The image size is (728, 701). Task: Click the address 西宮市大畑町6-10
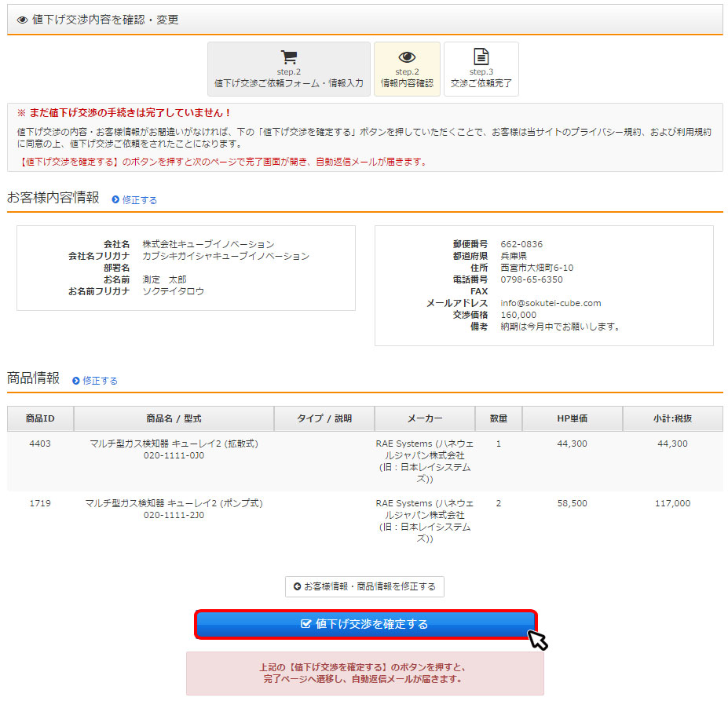coord(536,268)
